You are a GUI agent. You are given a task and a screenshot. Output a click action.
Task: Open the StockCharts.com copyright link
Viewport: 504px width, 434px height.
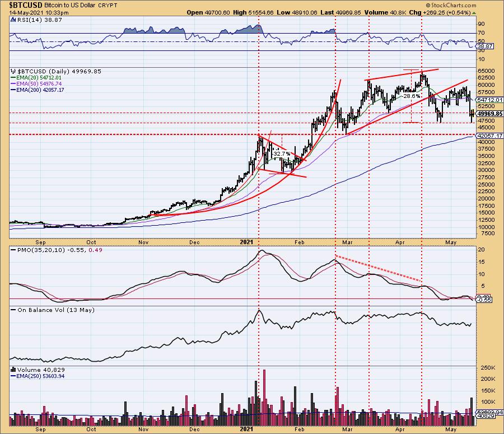[451, 5]
